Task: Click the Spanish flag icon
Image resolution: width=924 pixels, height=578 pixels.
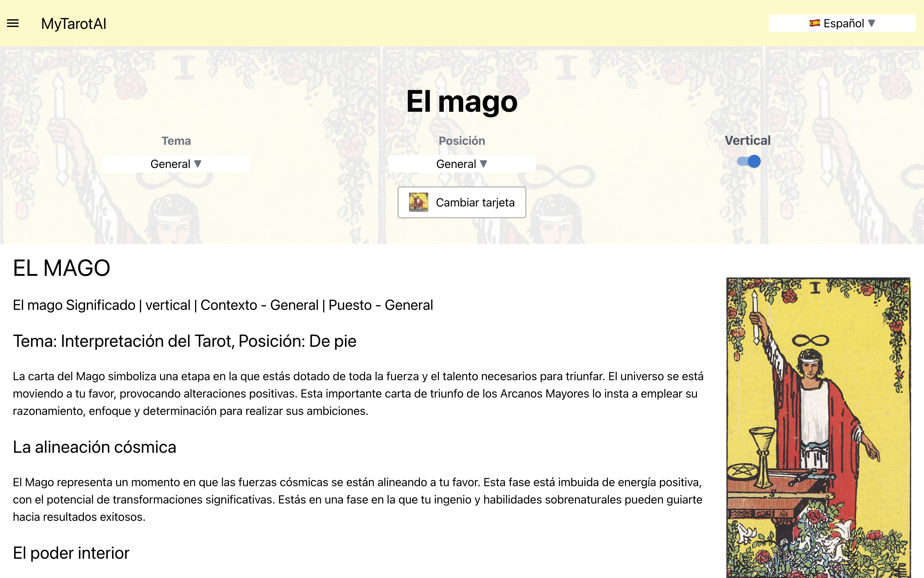Action: click(x=814, y=23)
